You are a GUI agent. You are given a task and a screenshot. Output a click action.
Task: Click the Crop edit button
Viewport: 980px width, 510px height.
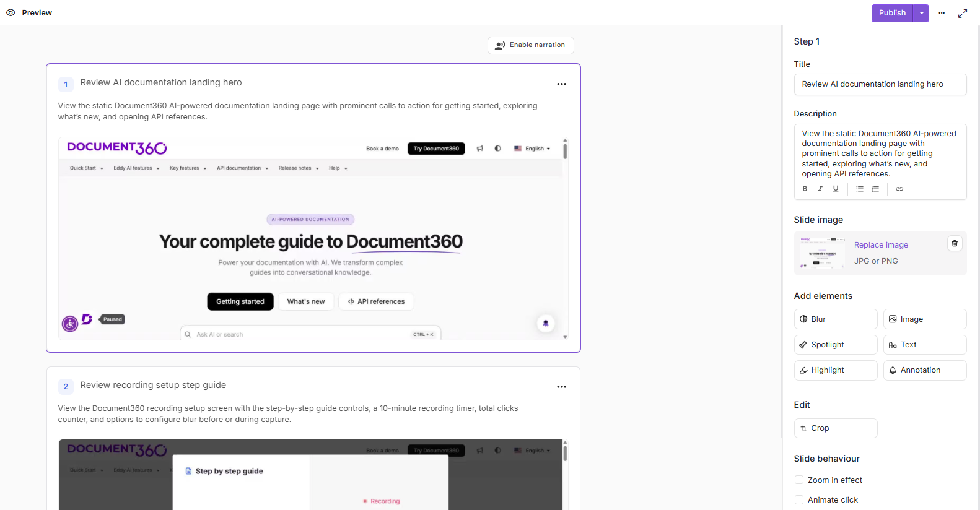pyautogui.click(x=836, y=428)
